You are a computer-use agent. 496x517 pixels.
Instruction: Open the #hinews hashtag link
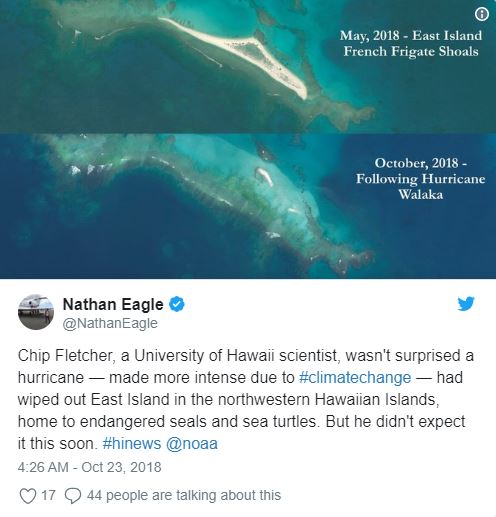click(x=132, y=444)
